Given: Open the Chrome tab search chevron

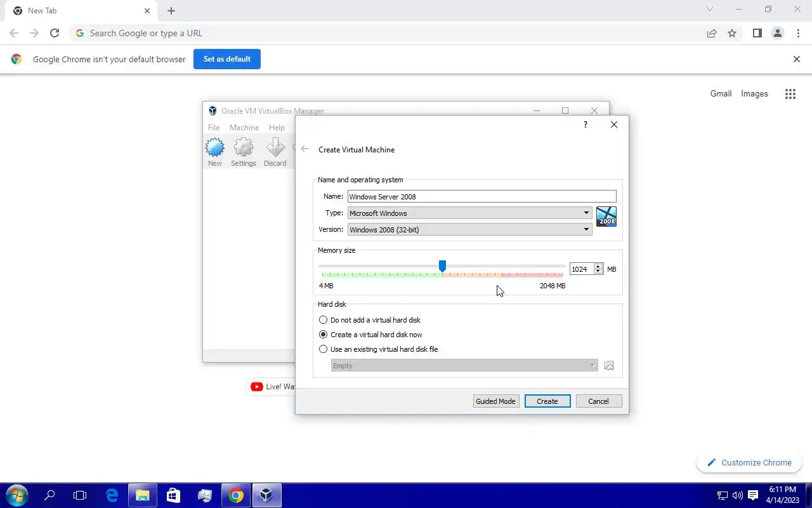Looking at the screenshot, I should coord(710,10).
